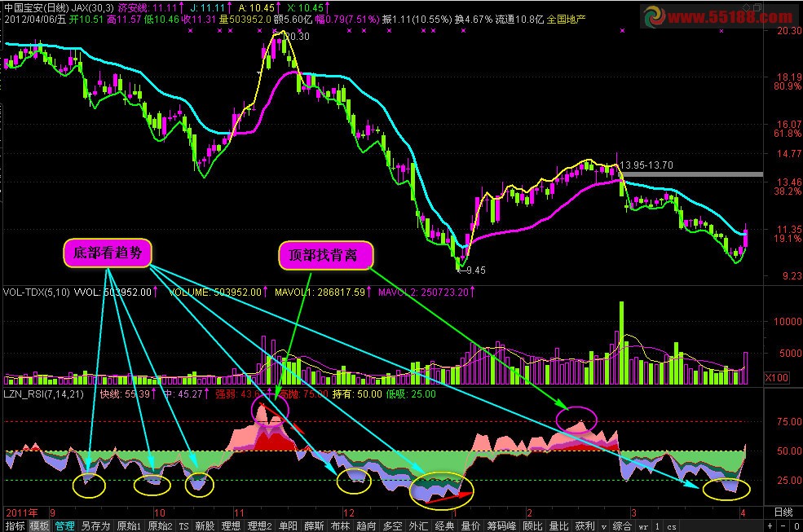Screen dimensions: 803x532
Task: Expand the v dropdown beside 获利
Action: pyautogui.click(x=604, y=526)
